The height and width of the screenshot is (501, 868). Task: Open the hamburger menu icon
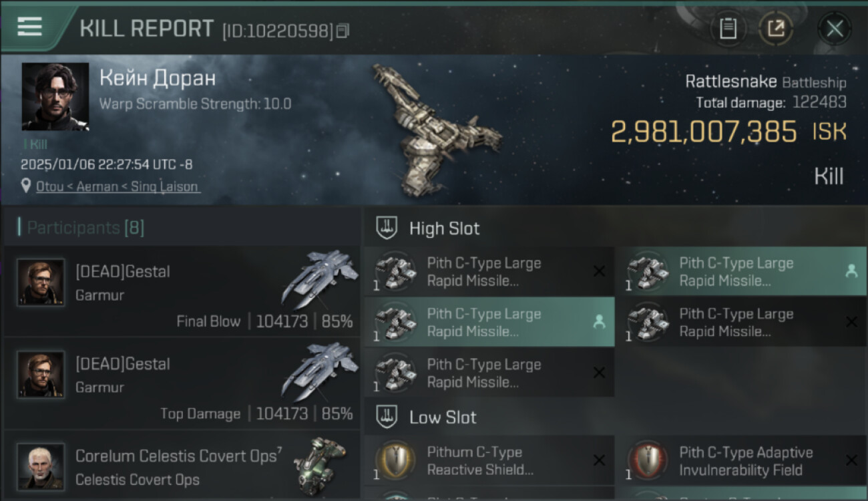click(x=29, y=27)
